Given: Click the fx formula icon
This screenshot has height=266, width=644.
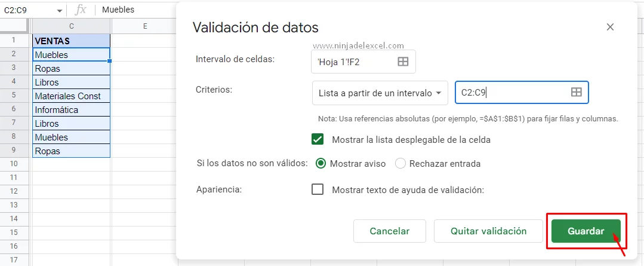Looking at the screenshot, I should pos(81,10).
